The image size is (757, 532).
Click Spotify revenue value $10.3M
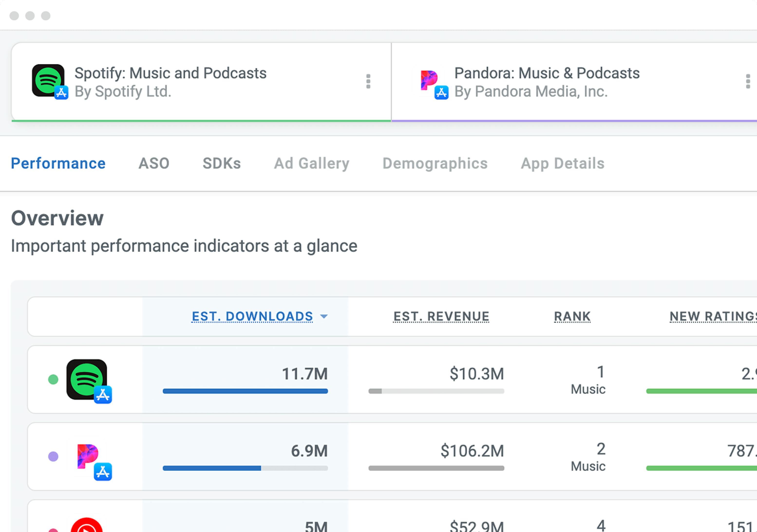click(x=477, y=374)
